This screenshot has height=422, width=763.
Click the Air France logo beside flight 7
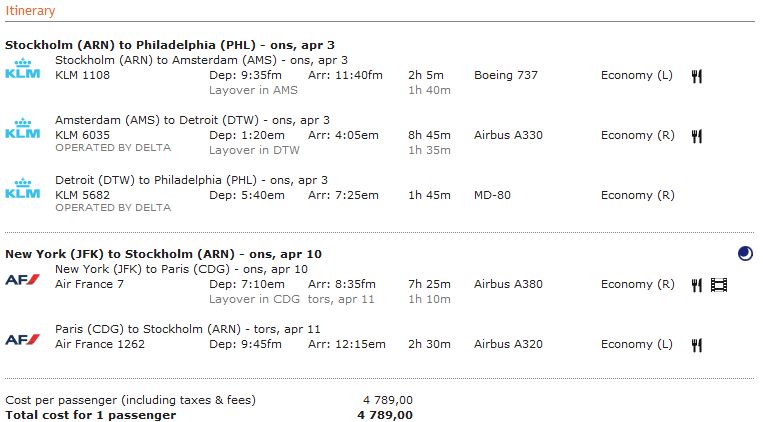tap(22, 279)
